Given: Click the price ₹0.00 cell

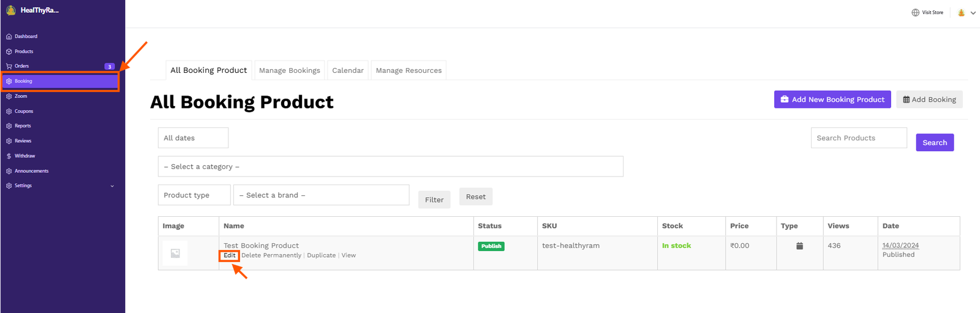Looking at the screenshot, I should click(740, 246).
